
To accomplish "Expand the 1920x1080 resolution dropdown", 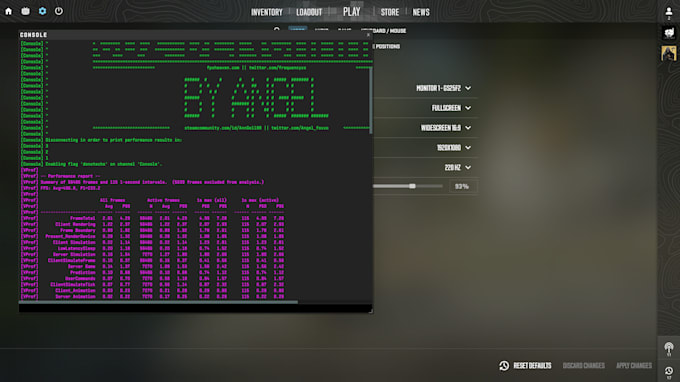I will point(454,148).
